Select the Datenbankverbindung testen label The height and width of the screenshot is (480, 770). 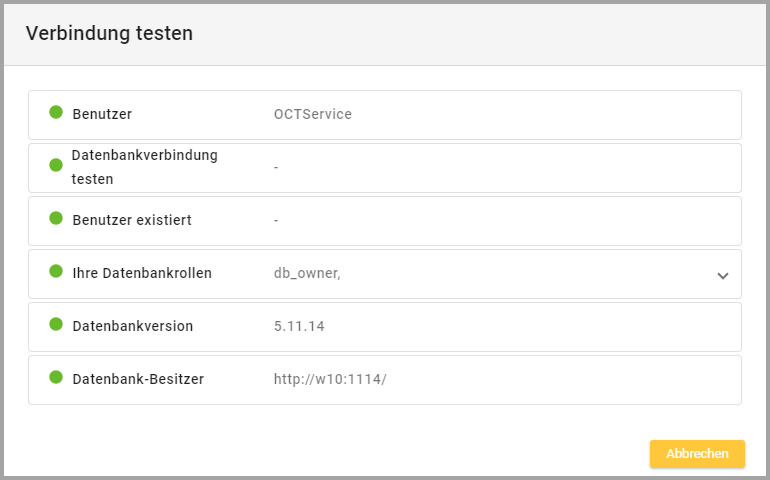(x=144, y=168)
